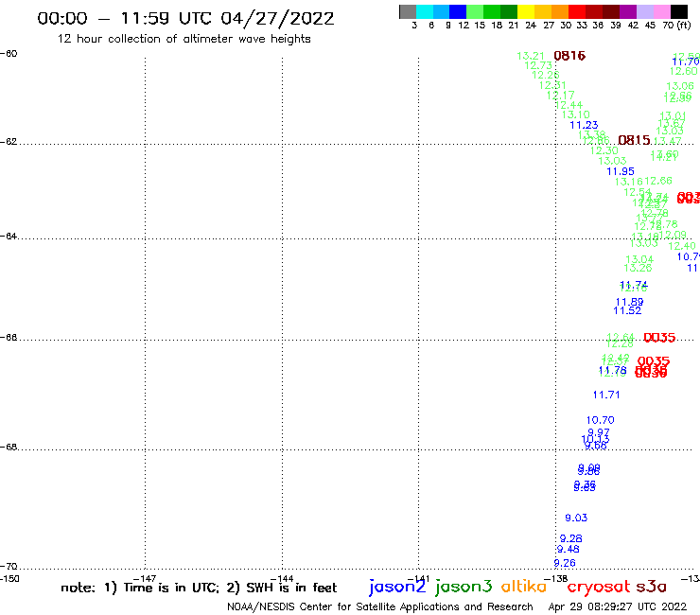
Task: Click the wave height value 12.60
Action: (684, 72)
